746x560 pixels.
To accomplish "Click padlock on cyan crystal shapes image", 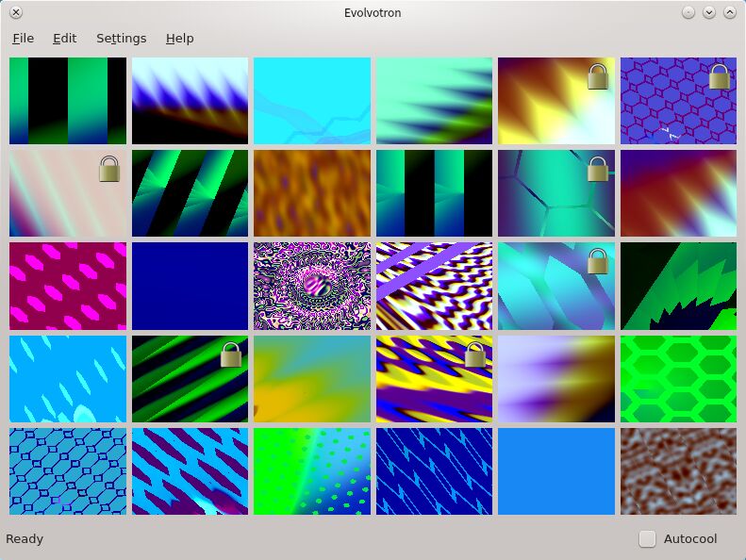I will (598, 261).
